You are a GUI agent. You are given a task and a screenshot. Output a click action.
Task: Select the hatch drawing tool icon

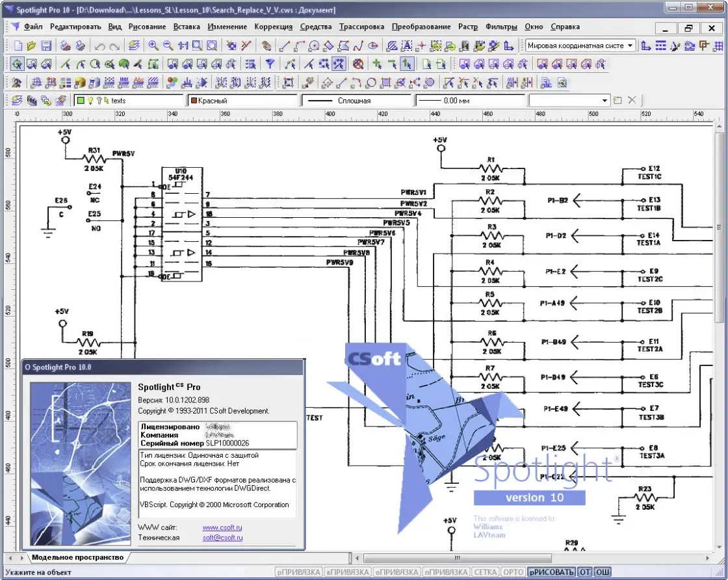[391, 46]
